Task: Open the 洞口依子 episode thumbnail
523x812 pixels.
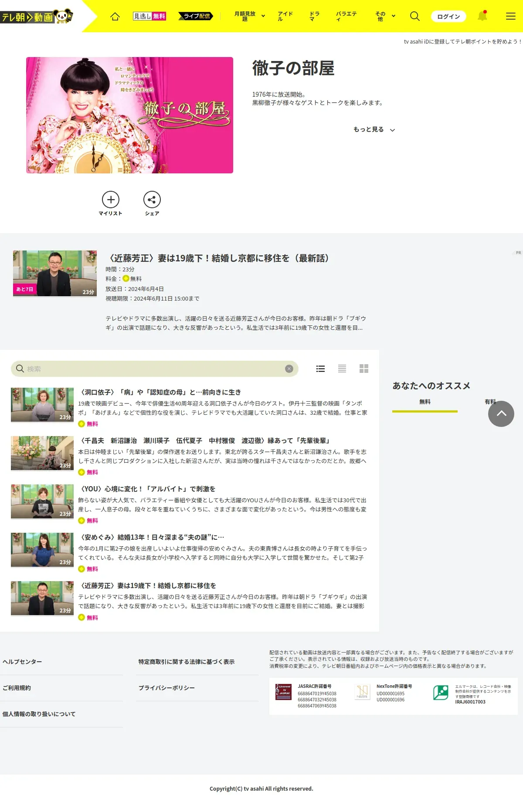Action: [42, 405]
